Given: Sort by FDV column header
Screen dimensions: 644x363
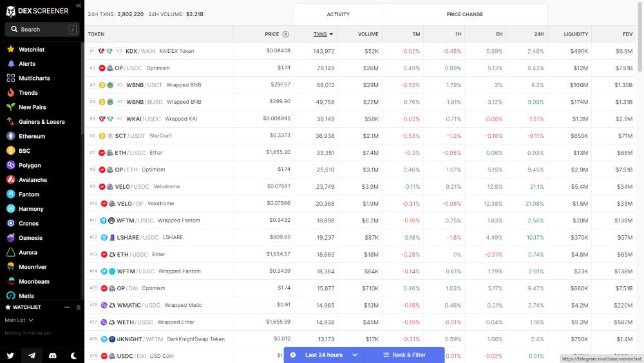Looking at the screenshot, I should 627,34.
